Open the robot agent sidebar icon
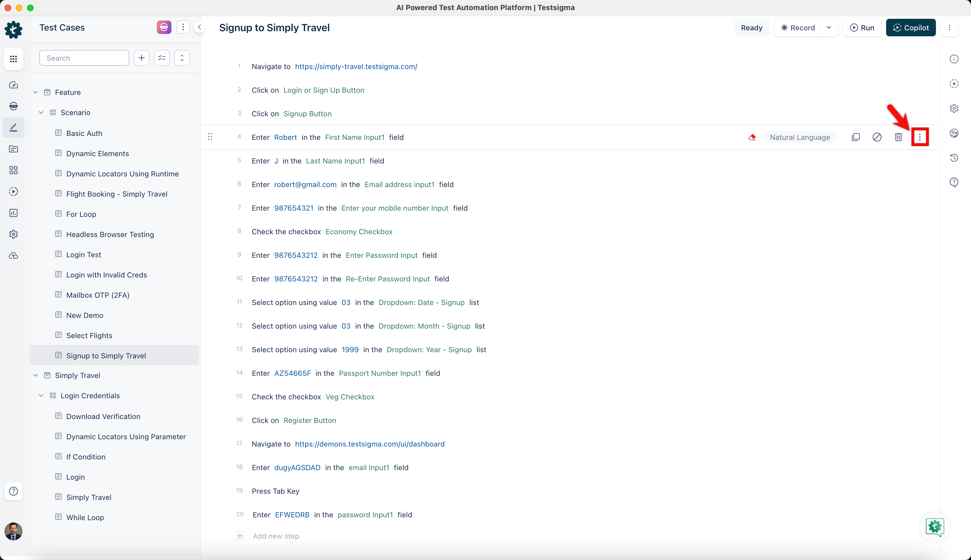 [13, 106]
